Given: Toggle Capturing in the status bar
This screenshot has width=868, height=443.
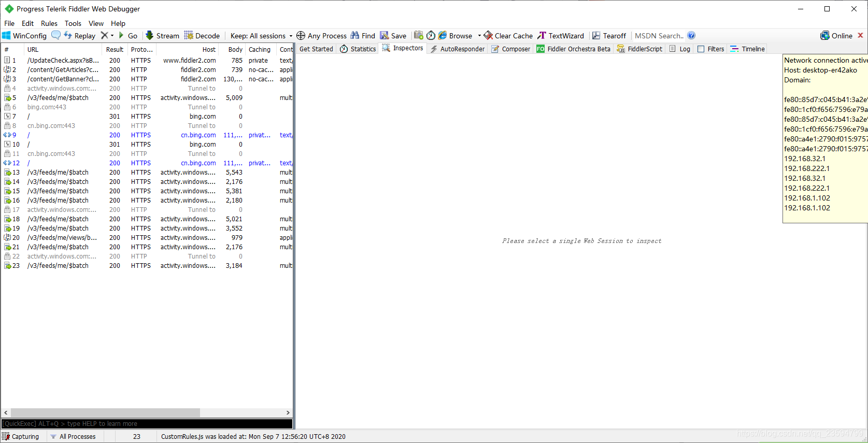Looking at the screenshot, I should [21, 437].
